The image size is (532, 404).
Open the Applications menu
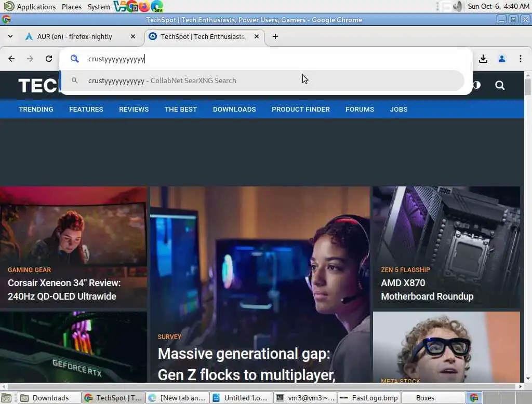pyautogui.click(x=30, y=6)
